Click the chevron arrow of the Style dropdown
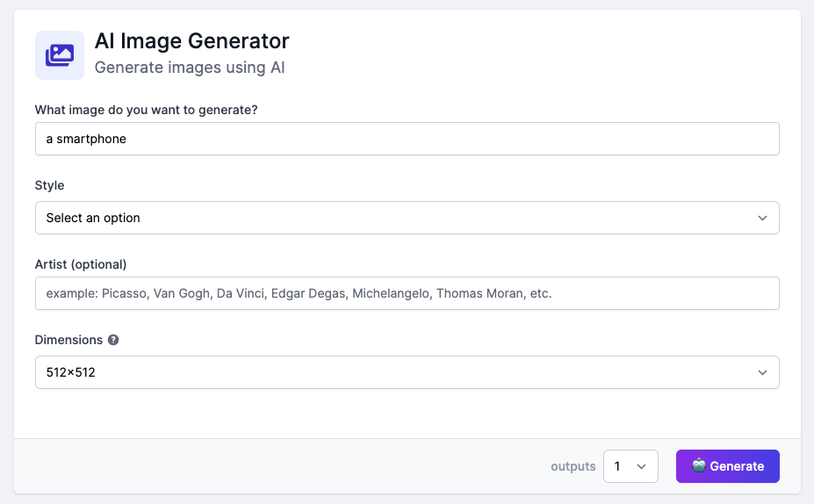The width and height of the screenshot is (814, 504). [x=762, y=218]
